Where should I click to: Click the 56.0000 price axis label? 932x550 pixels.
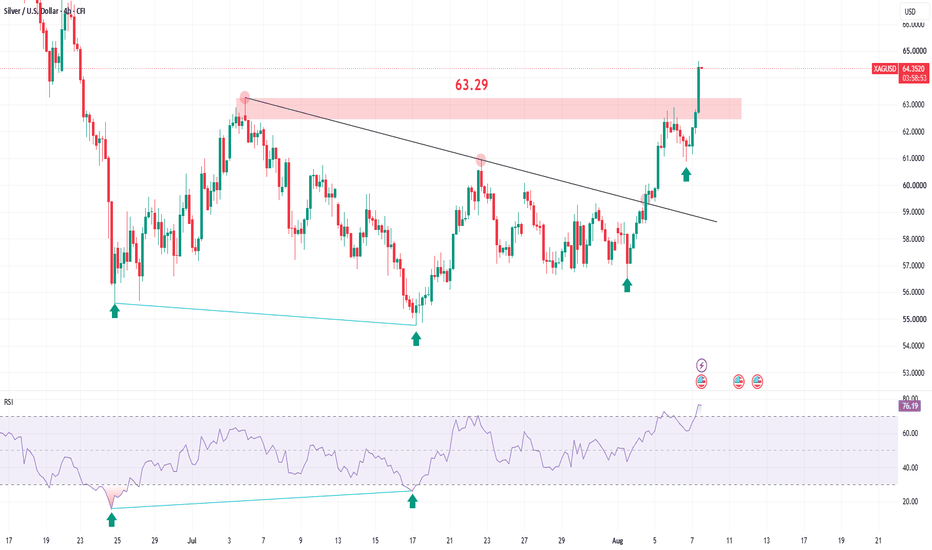[x=914, y=293]
